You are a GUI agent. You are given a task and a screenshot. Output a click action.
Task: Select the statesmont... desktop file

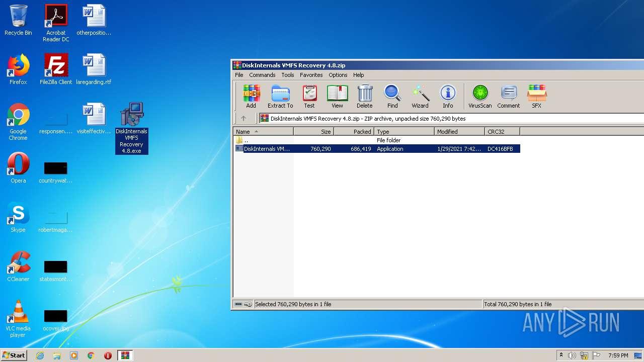tap(56, 270)
